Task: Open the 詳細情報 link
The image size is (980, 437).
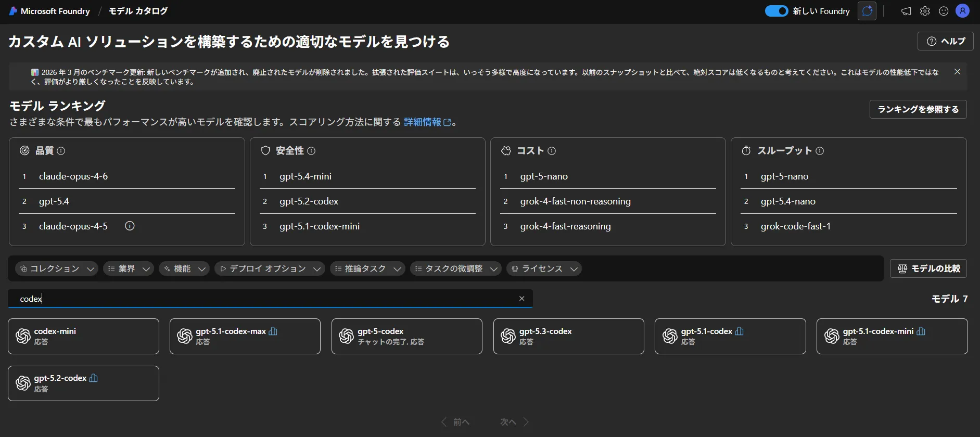Action: [427, 122]
